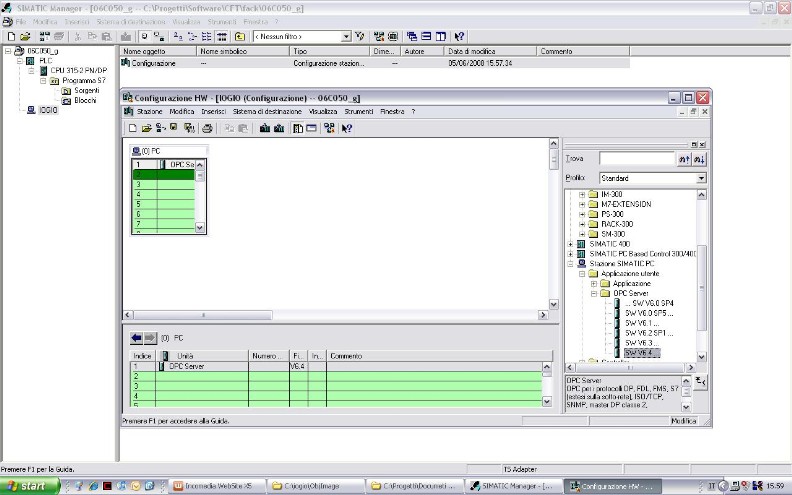
Task: Collapse the Stazione SIMATIC PC node
Action: pyautogui.click(x=570, y=264)
